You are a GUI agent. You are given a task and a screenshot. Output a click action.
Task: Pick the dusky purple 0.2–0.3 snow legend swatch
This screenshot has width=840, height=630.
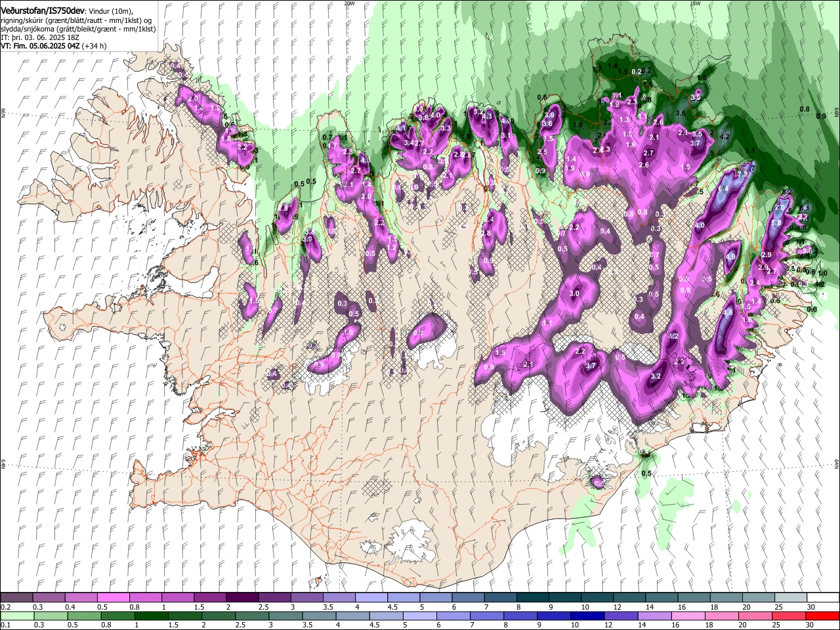(17, 598)
